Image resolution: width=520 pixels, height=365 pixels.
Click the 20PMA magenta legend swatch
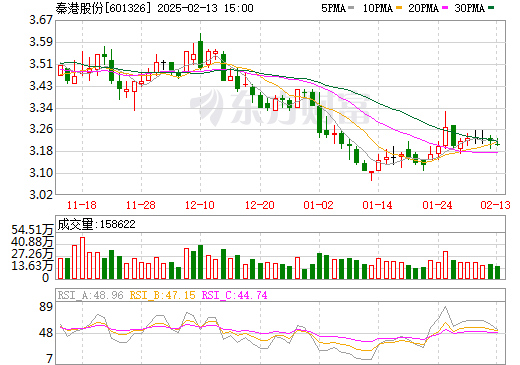(445, 8)
